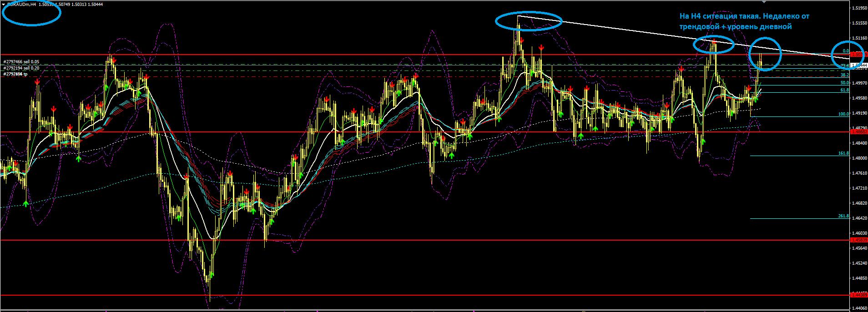Click the red price tag 1.48682
The width and height of the screenshot is (868, 312).
coord(859,132)
